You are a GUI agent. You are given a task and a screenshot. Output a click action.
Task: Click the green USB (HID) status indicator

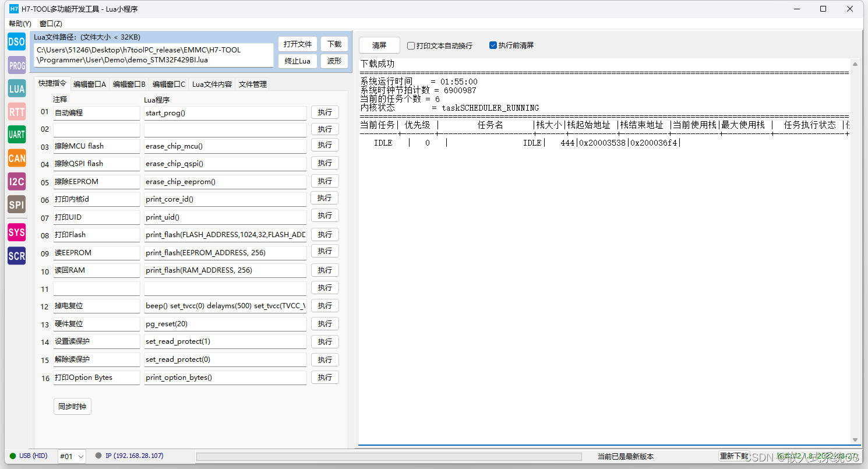click(13, 456)
